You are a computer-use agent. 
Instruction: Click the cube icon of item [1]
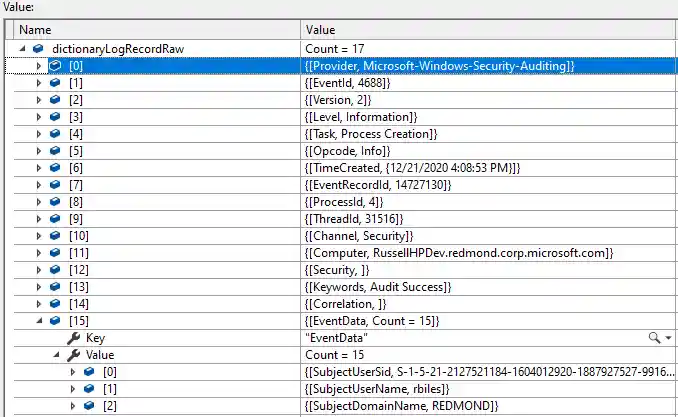pos(55,82)
